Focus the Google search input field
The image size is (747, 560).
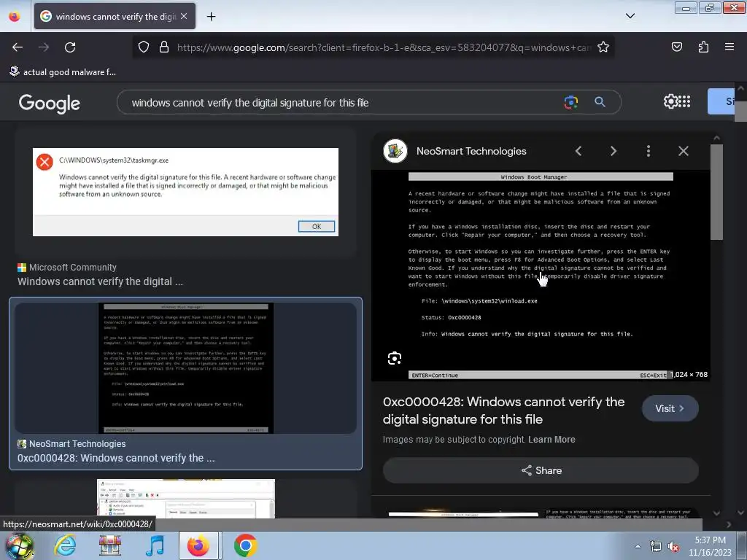click(343, 102)
